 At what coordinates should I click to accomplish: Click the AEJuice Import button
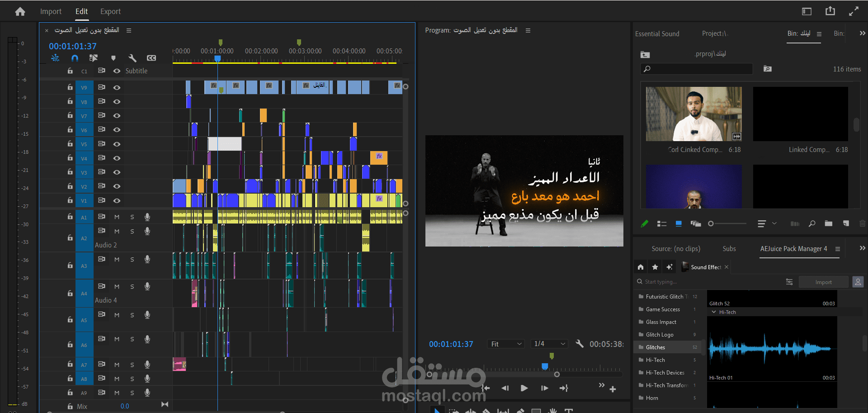[824, 282]
